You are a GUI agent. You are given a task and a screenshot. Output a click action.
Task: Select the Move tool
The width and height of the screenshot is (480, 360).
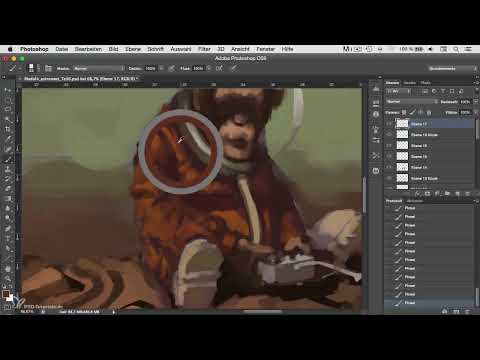8,90
